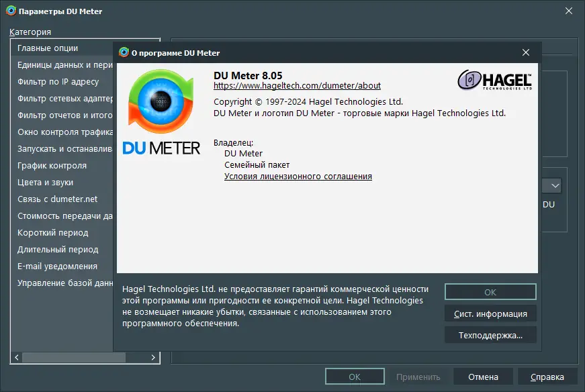Click OK in the About dialog
The width and height of the screenshot is (585, 392).
tap(490, 292)
